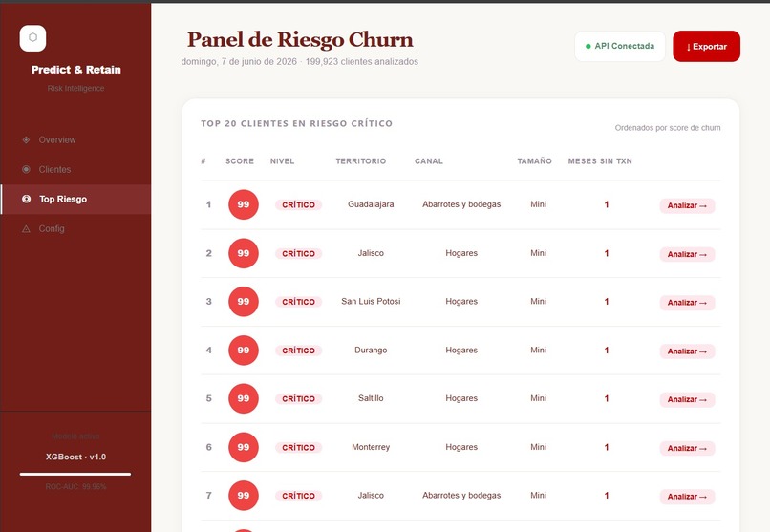Click the API Conectada status button
Image resolution: width=770 pixels, height=532 pixels.
point(620,46)
